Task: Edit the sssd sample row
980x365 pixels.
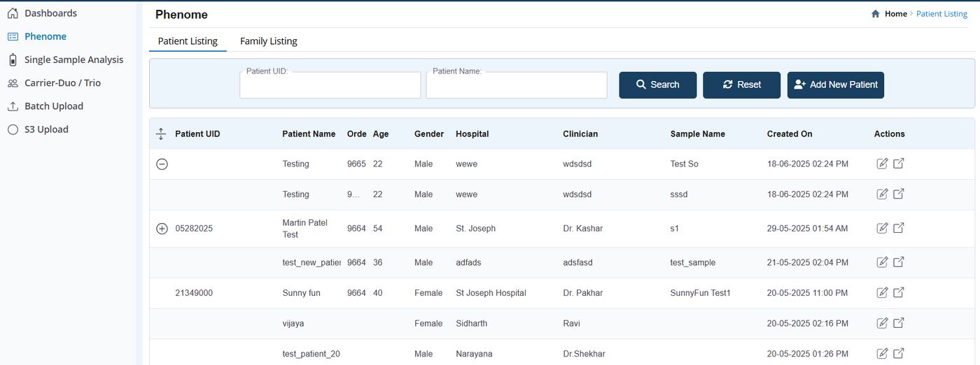Action: click(883, 194)
